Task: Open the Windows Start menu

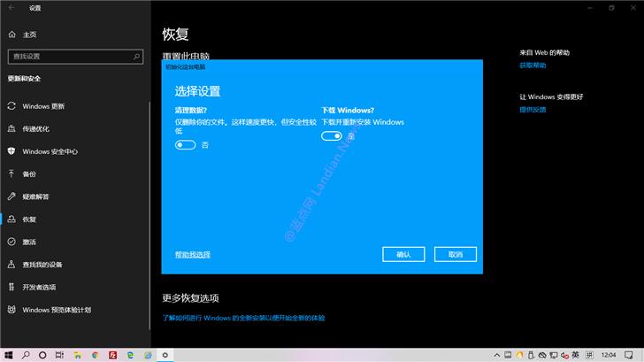Action: (x=9, y=355)
